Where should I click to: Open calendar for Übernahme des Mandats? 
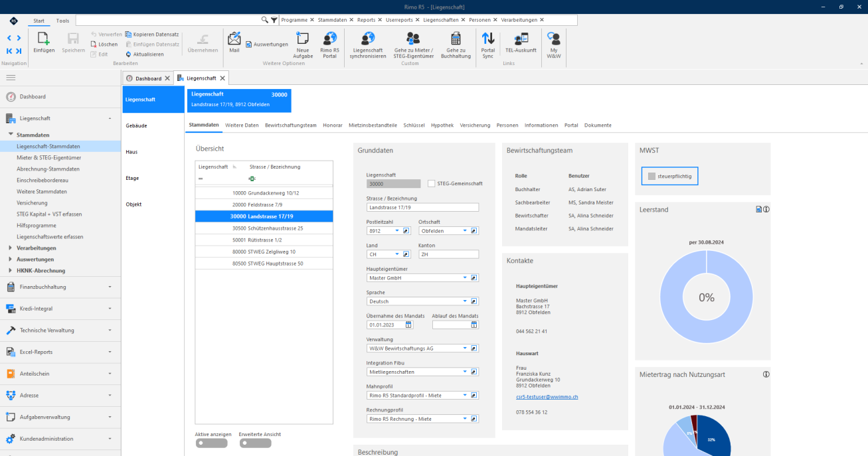[408, 325]
